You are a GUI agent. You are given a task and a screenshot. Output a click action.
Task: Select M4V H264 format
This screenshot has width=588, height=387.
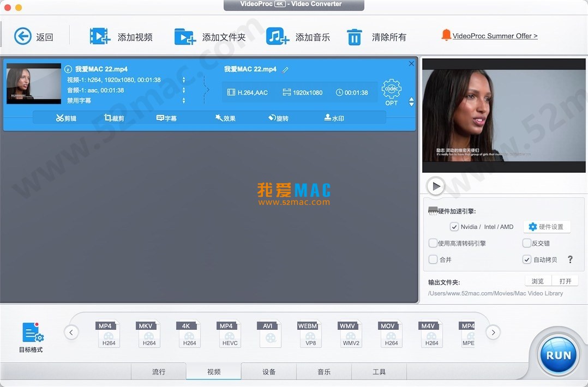(431, 334)
